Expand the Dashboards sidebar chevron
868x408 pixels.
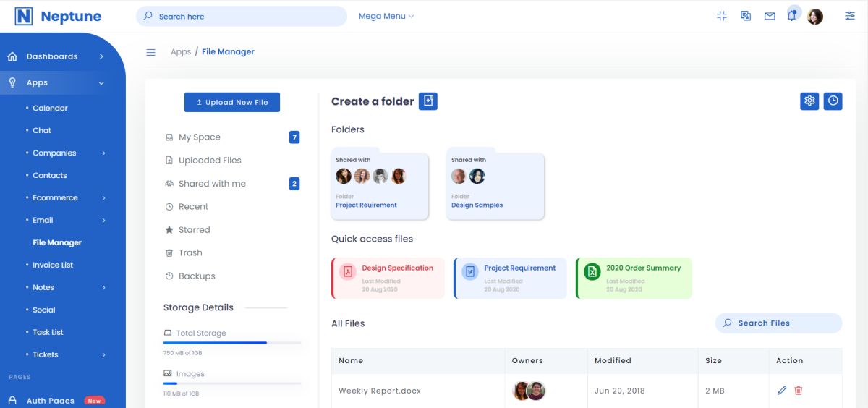101,56
